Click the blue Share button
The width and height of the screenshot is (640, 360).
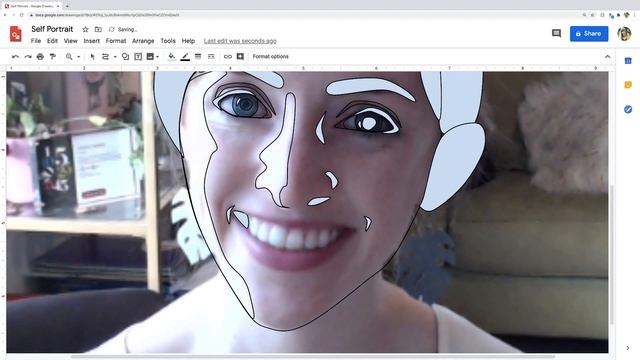point(589,33)
